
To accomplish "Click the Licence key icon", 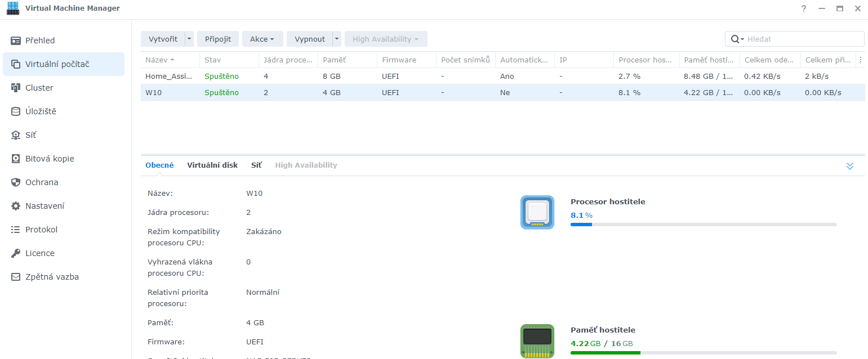I will pos(16,253).
